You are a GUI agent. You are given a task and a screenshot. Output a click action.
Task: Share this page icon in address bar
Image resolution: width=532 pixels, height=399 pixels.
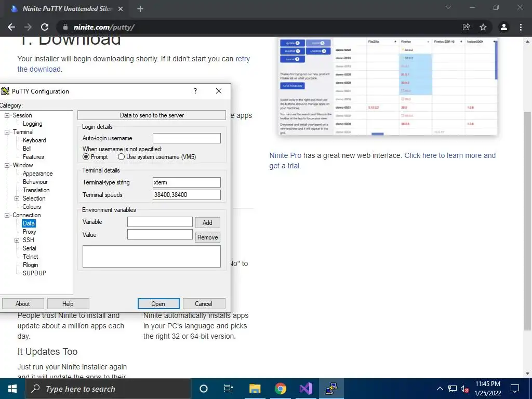click(466, 27)
